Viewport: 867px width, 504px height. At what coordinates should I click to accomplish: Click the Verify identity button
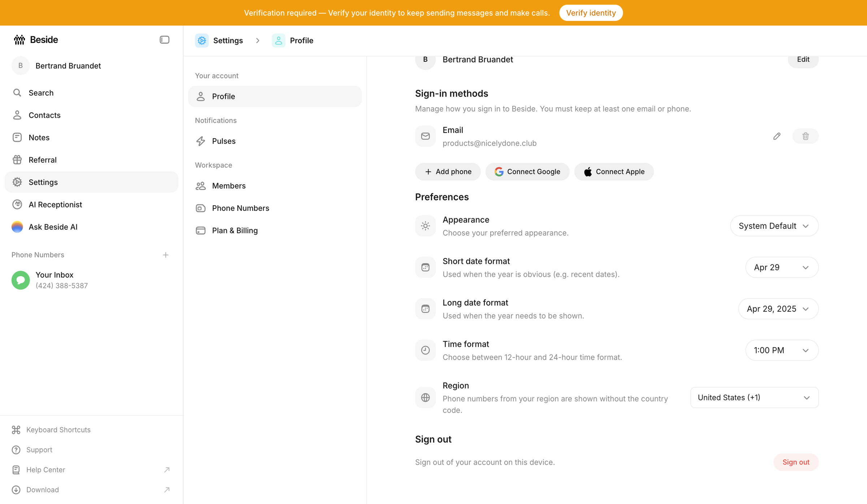591,13
